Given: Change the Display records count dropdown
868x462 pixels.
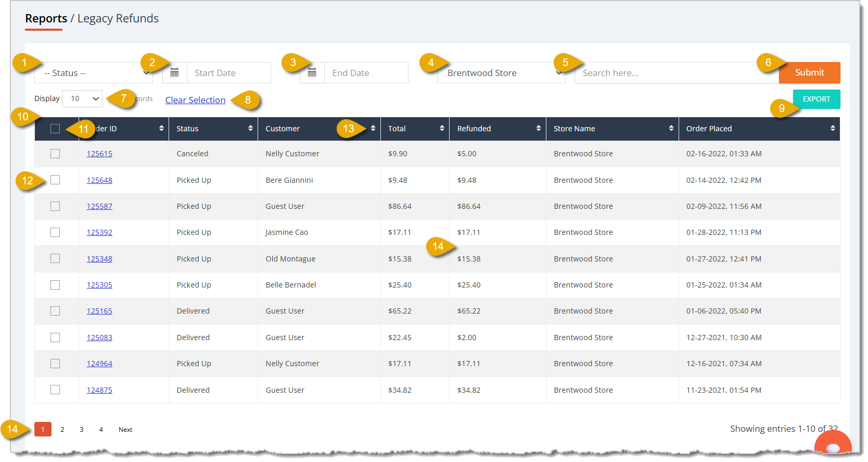Looking at the screenshot, I should 82,98.
